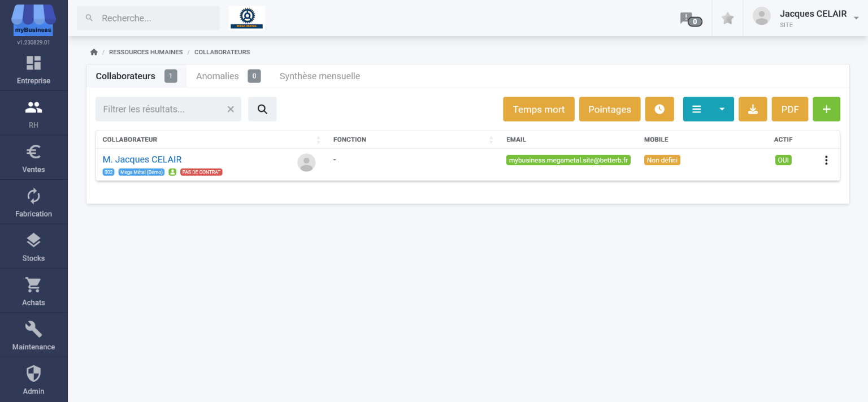The width and height of the screenshot is (868, 402).
Task: Focus the top Recherche search field
Action: (x=149, y=18)
